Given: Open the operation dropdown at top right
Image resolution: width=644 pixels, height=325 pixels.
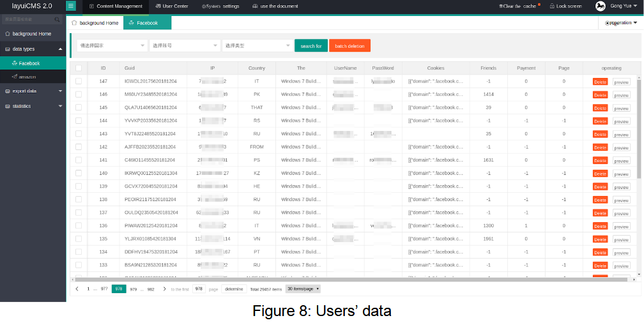Looking at the screenshot, I should point(621,23).
